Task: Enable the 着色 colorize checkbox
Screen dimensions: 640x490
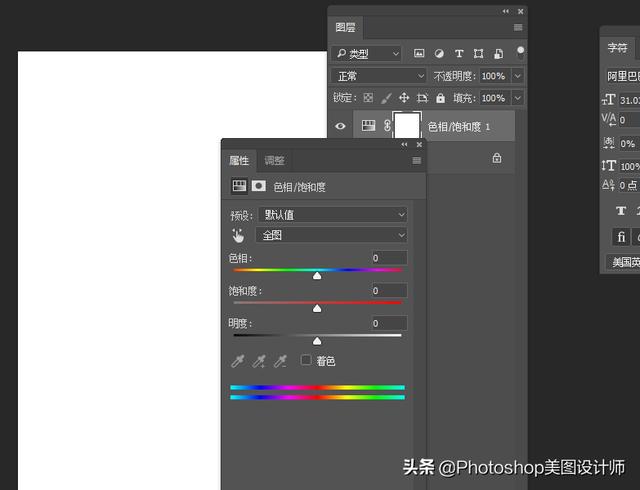Action: (306, 360)
